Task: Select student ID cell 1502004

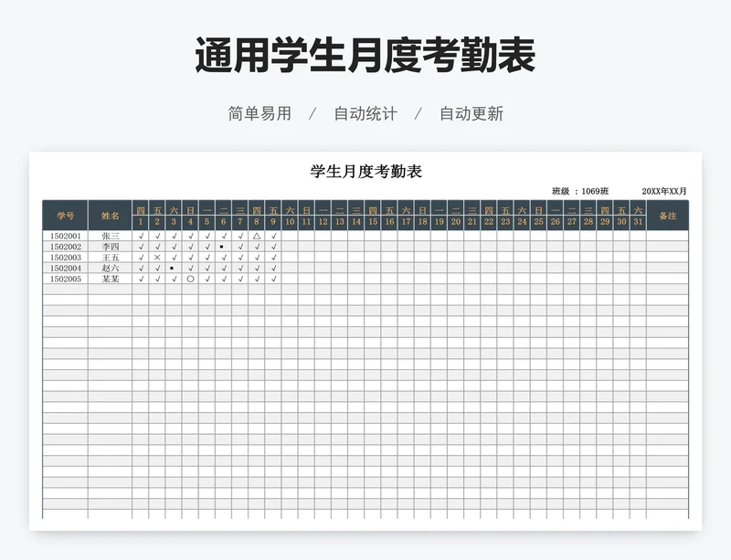Action: [65, 268]
